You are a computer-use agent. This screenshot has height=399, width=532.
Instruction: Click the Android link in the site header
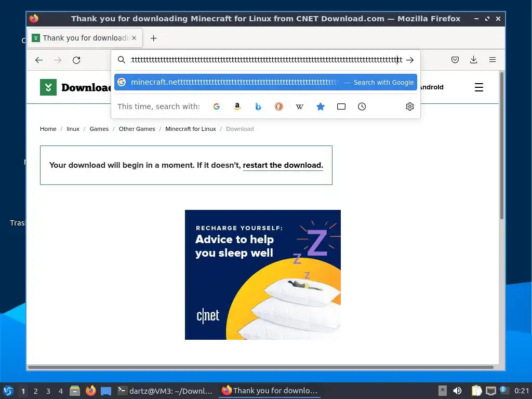[x=431, y=87]
